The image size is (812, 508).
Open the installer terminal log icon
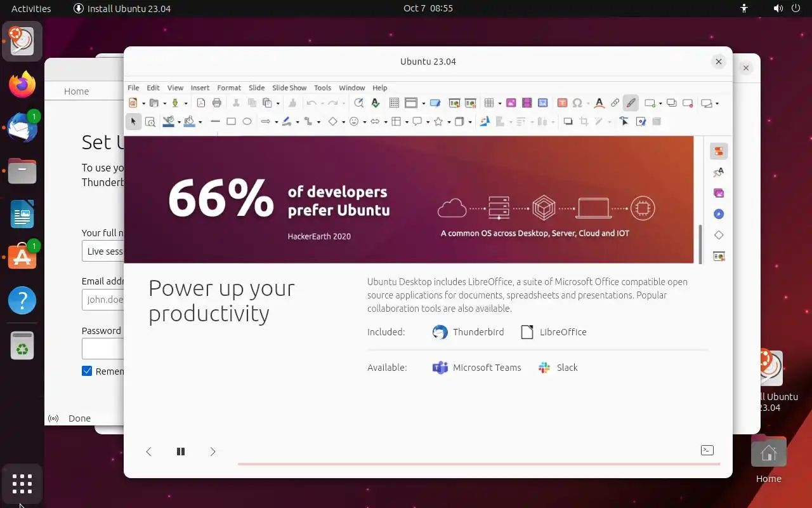[x=707, y=450]
